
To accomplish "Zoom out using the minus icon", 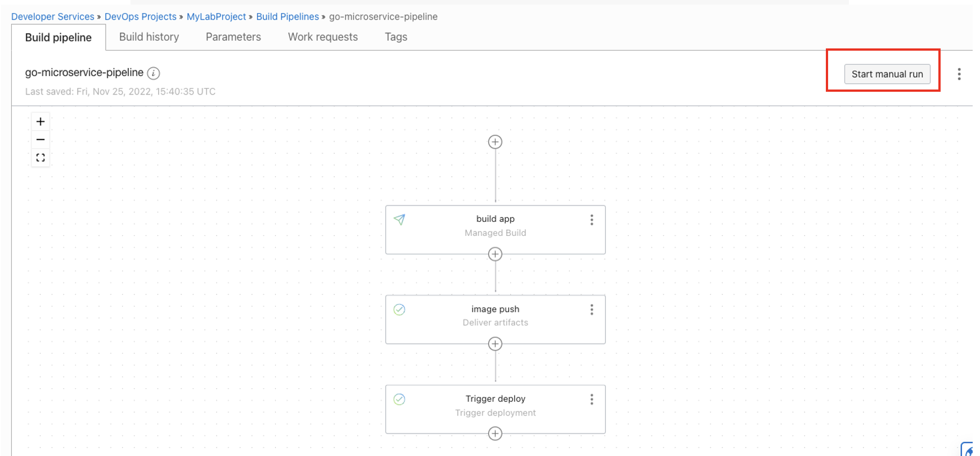I will [40, 139].
